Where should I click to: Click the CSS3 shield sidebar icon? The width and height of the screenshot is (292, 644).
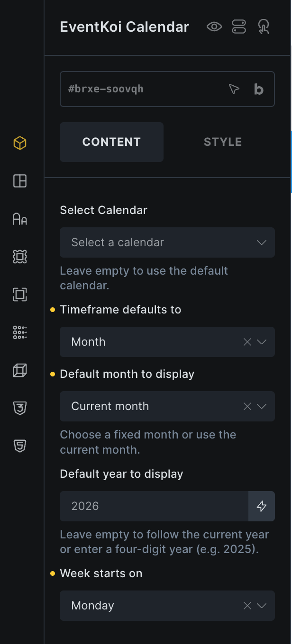(20, 408)
